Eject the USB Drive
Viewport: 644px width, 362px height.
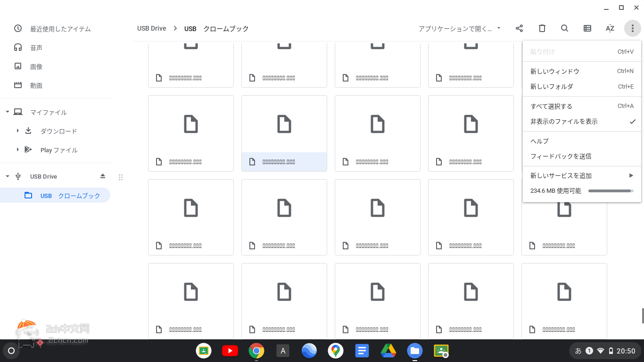coord(103,176)
